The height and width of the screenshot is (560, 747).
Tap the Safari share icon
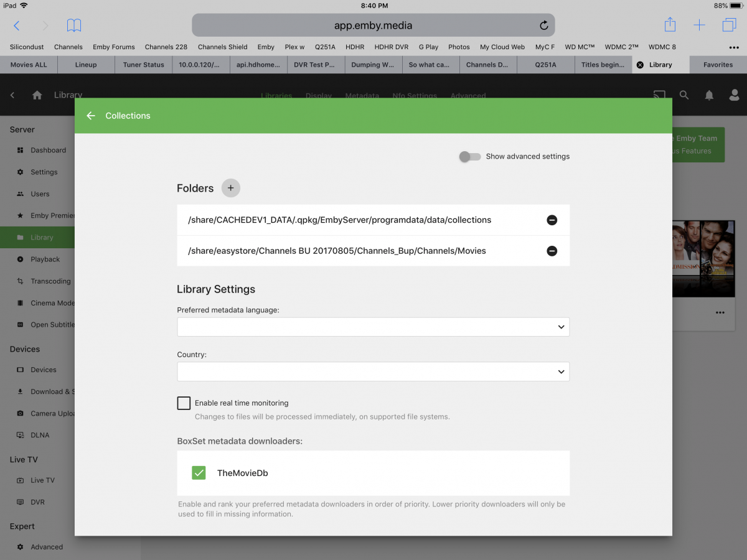pyautogui.click(x=670, y=25)
